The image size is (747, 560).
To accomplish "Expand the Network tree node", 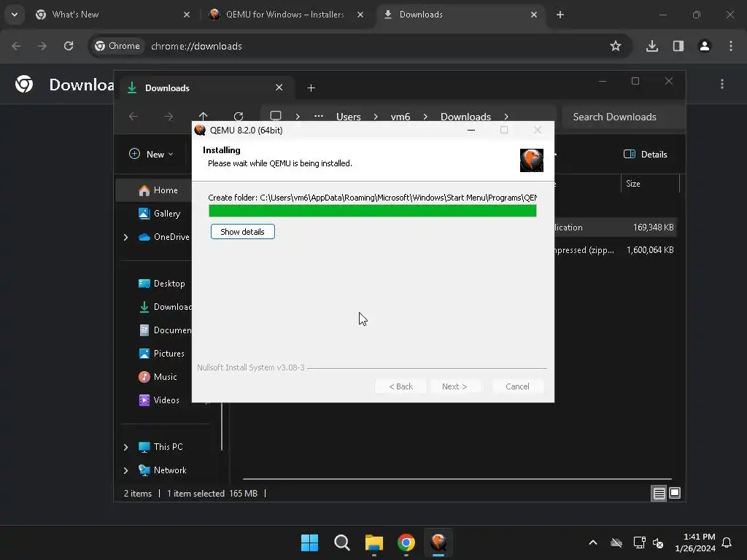I will click(125, 470).
